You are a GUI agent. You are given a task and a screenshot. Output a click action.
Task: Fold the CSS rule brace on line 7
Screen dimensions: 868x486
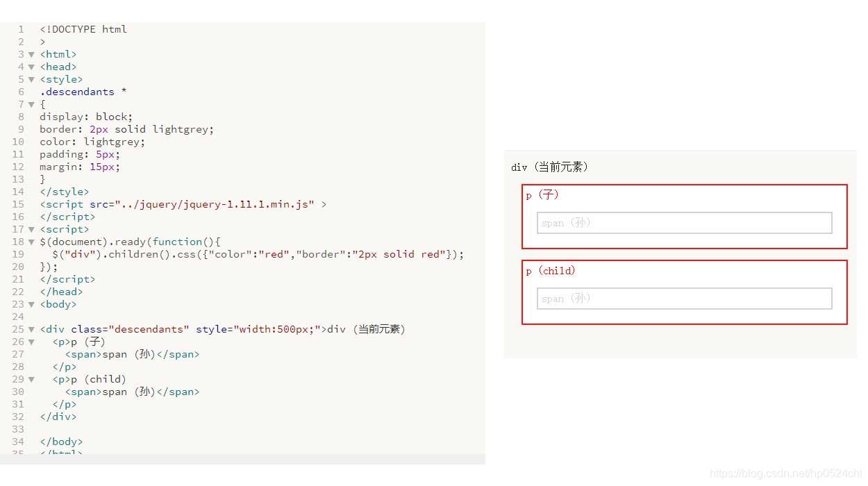[31, 104]
